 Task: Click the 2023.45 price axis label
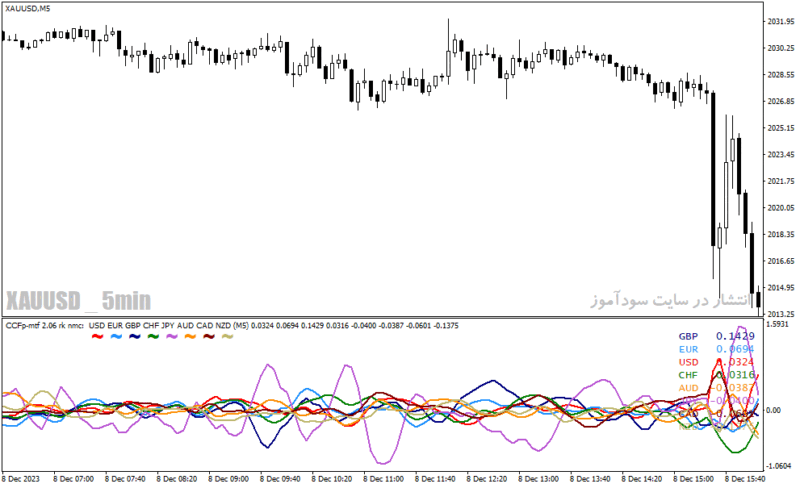[781, 154]
